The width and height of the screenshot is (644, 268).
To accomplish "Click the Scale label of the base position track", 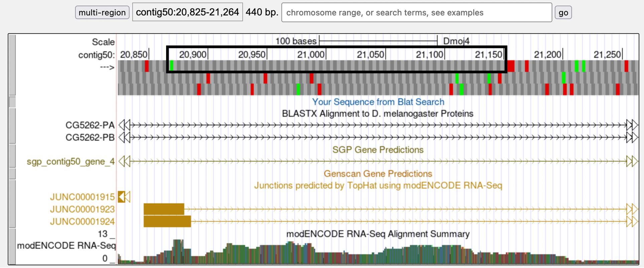I will 103,42.
